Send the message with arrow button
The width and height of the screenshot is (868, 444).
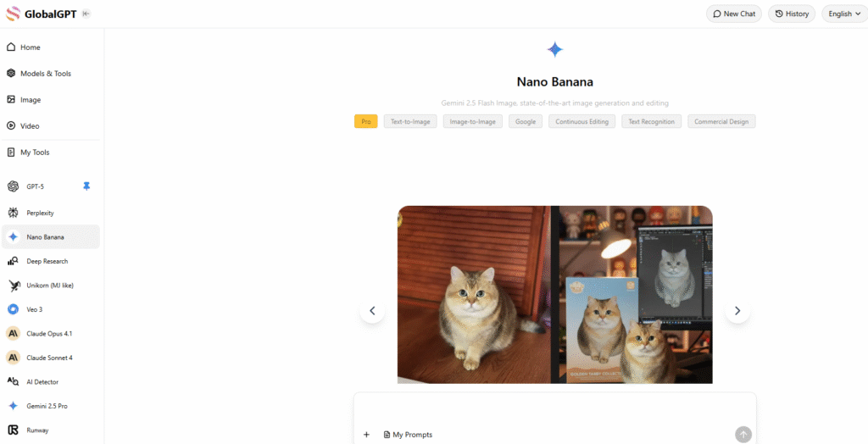pos(743,435)
